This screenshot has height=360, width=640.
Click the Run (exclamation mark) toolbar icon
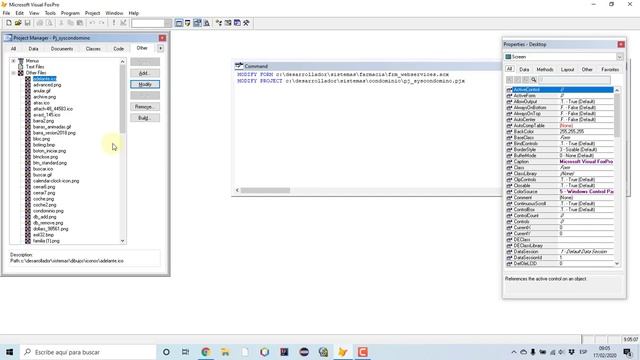tap(114, 23)
